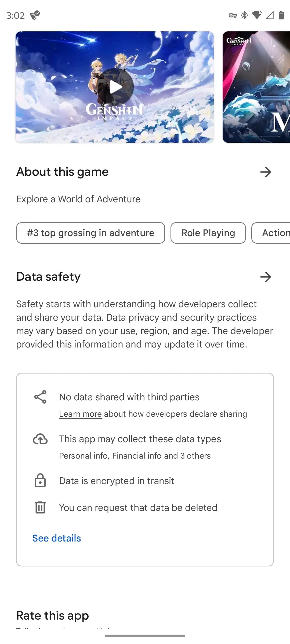
Task: Click the data collection cloud icon
Action: click(x=40, y=439)
